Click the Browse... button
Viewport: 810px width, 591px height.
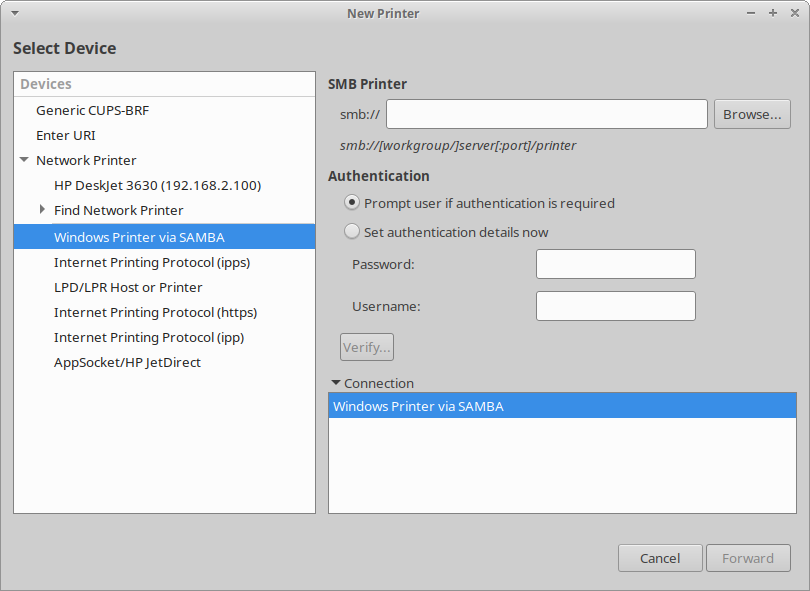pos(752,114)
